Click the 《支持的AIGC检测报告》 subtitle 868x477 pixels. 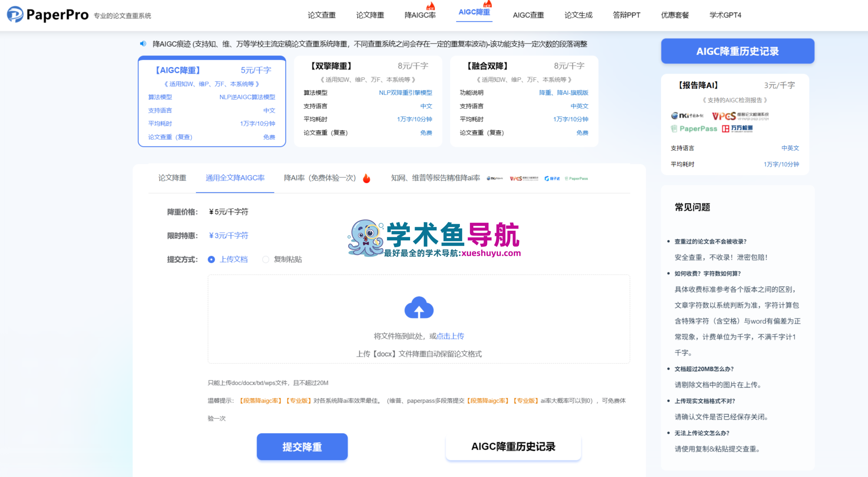coord(735,100)
